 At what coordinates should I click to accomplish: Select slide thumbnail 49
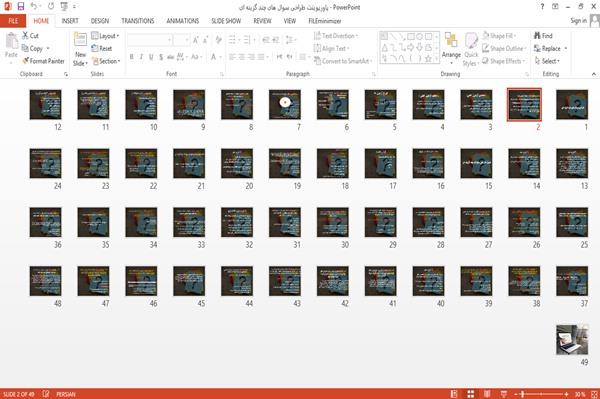coord(572,340)
